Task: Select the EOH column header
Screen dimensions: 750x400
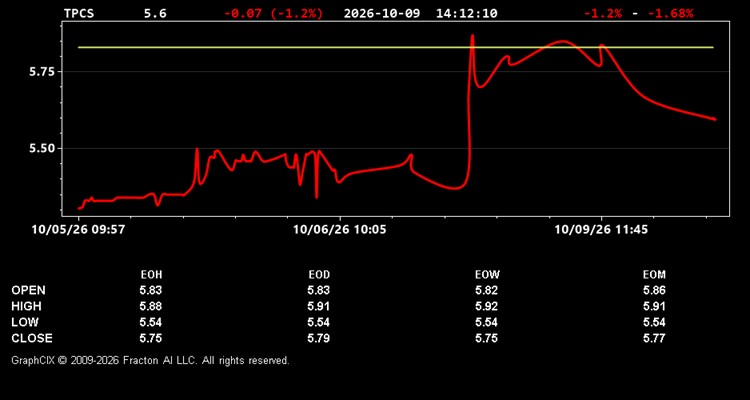Action: 151,275
